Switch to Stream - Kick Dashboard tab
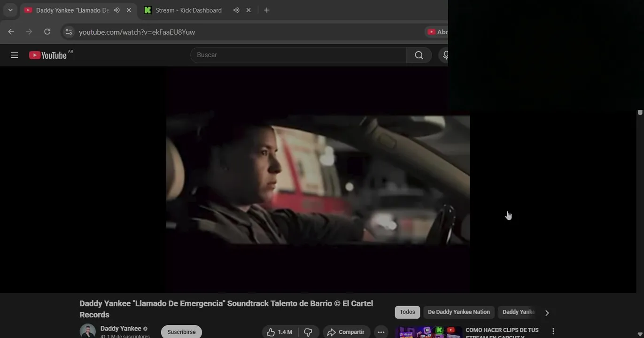 [x=188, y=10]
